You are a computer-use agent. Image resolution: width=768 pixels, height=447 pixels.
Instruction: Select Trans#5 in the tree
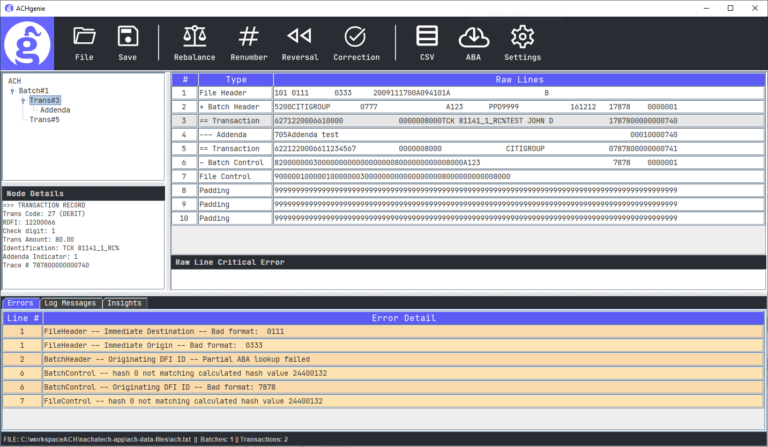click(44, 120)
